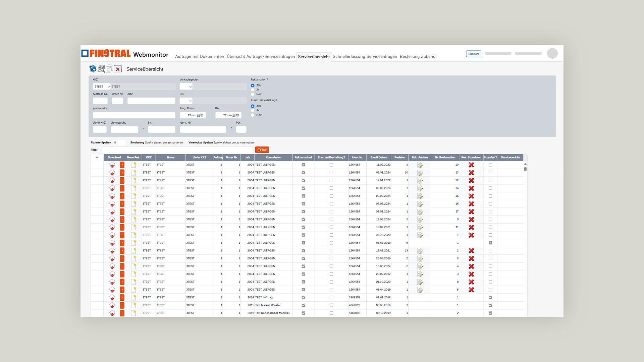This screenshot has width=644, height=362.
Task: Open the Verkaufsgebiet dropdown
Action: pos(186,86)
